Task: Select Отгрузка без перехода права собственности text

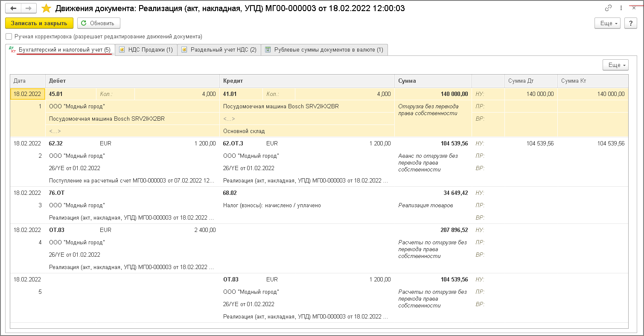Action: 428,110
